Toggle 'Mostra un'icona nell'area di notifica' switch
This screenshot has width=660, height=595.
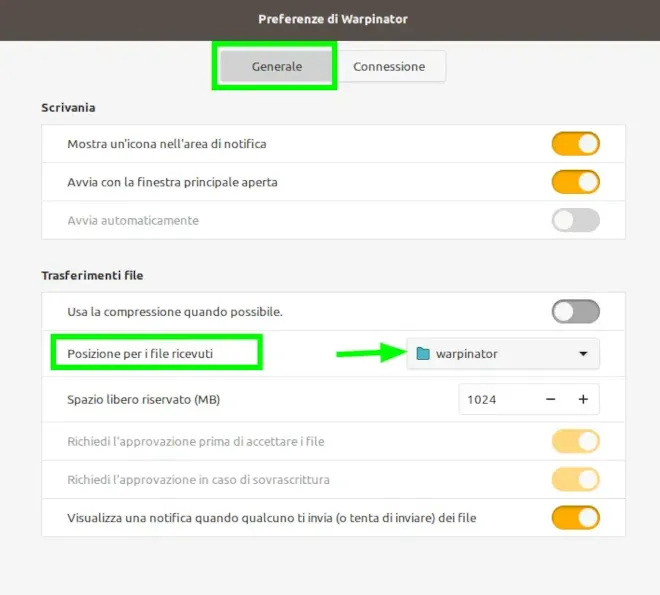point(575,144)
